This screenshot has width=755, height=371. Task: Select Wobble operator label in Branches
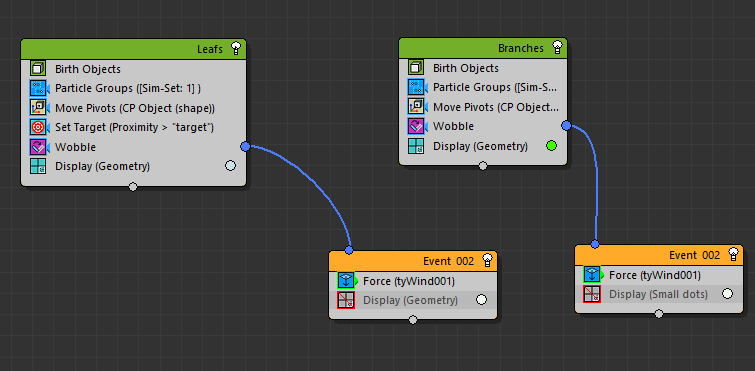tap(454, 126)
